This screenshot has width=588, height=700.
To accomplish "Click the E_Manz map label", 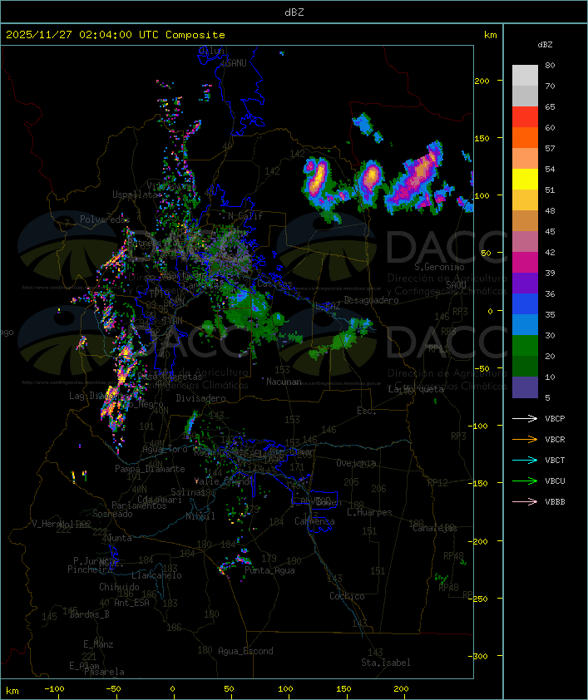I will click(98, 644).
